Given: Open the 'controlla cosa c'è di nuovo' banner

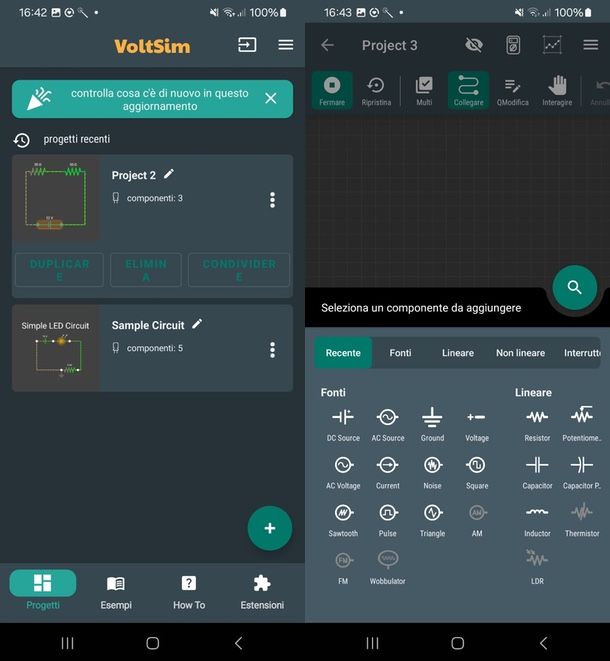Looking at the screenshot, I should point(152,99).
